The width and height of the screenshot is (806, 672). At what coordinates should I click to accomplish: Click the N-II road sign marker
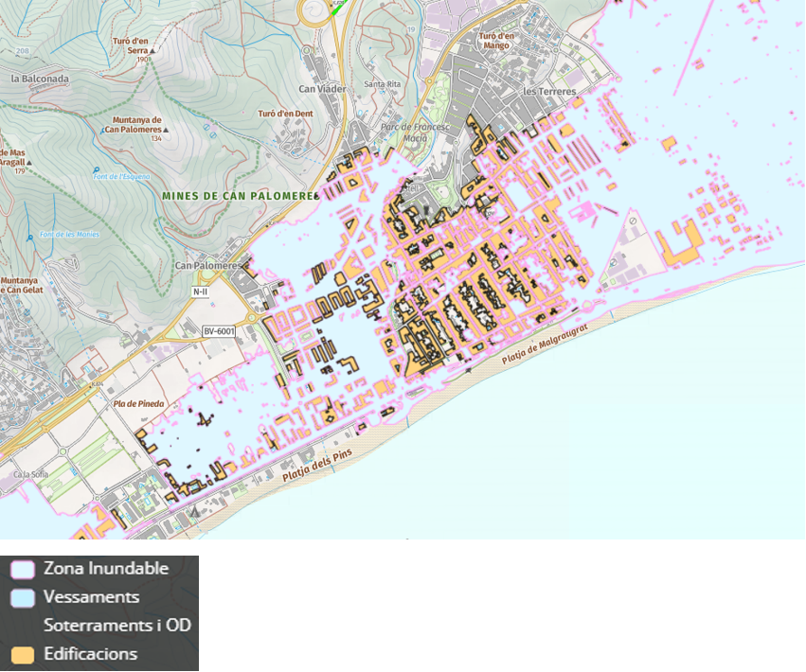[x=200, y=292]
